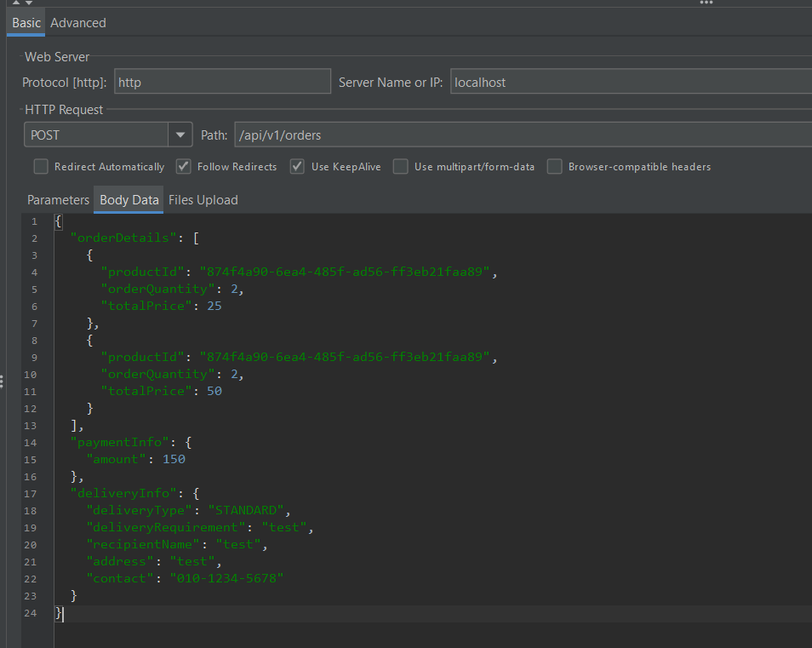
Task: Click the "orderDetails" key on line 2
Action: point(123,238)
